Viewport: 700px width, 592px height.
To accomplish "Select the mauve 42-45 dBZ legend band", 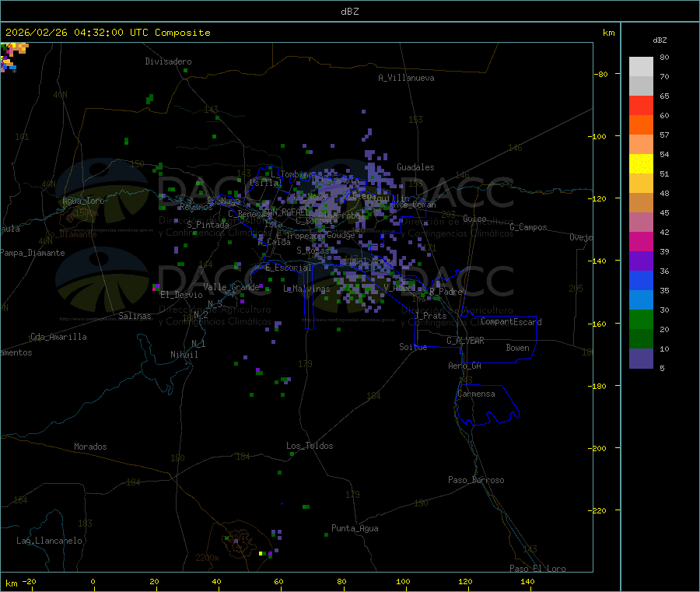I will pos(641,222).
